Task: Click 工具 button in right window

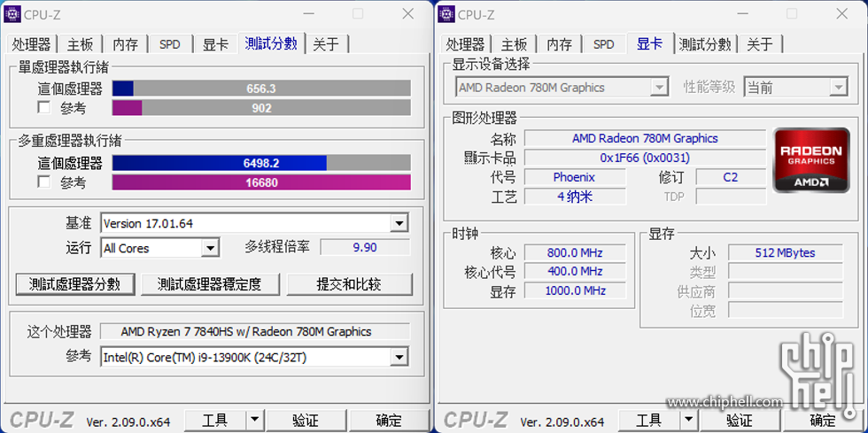Action: point(648,421)
